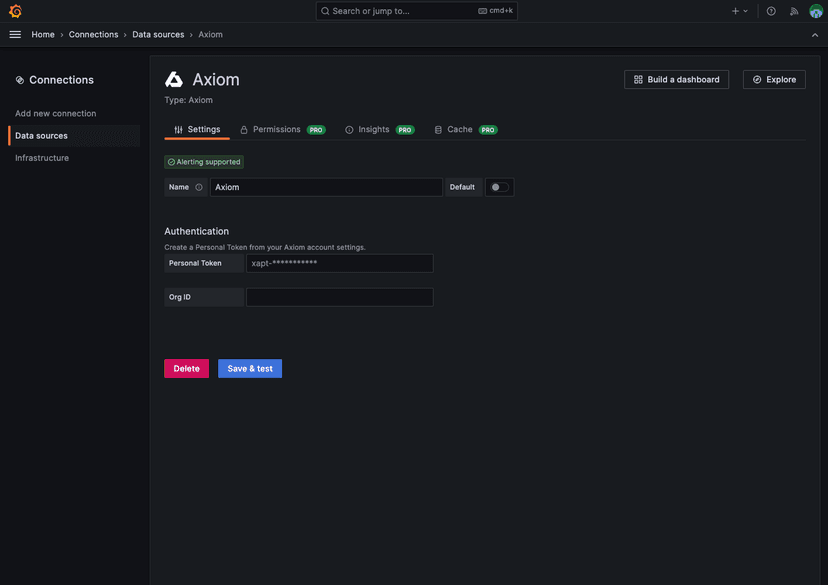Click the Save & test button
Screen dimensions: 828x585
pyautogui.click(x=249, y=367)
